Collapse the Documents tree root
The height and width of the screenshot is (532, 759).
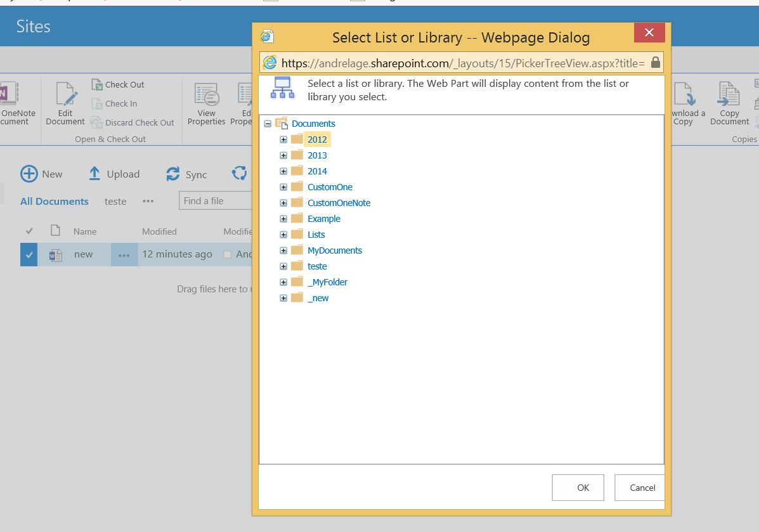[x=268, y=124]
